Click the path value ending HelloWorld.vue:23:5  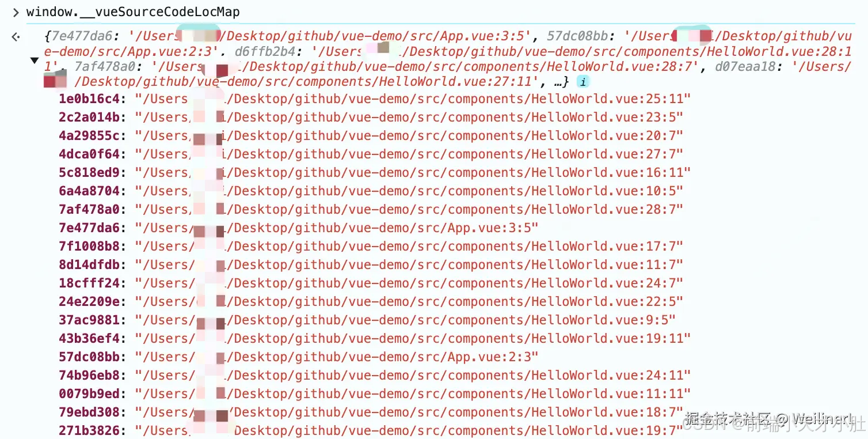click(409, 117)
